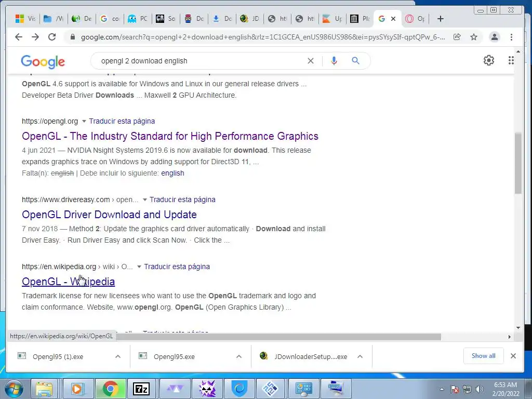The image size is (532, 399).
Task: Click the horizontal scrollbar right arrow
Action: pos(509,337)
